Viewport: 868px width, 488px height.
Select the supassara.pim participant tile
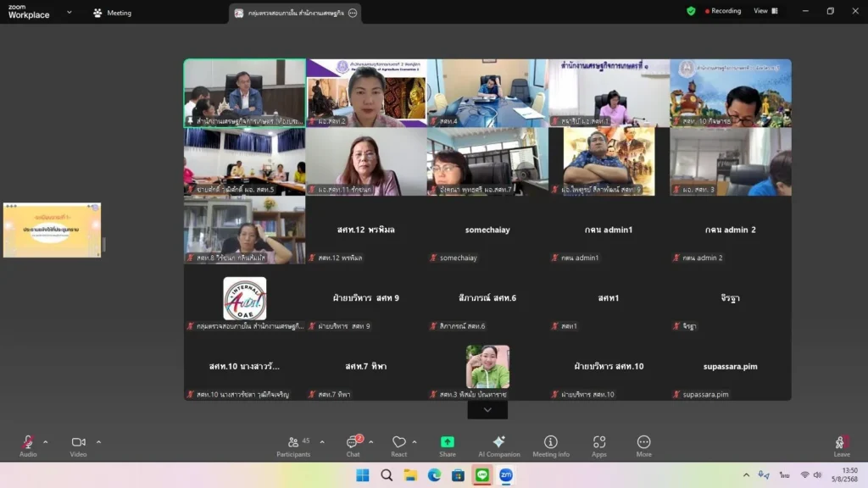[x=731, y=367]
